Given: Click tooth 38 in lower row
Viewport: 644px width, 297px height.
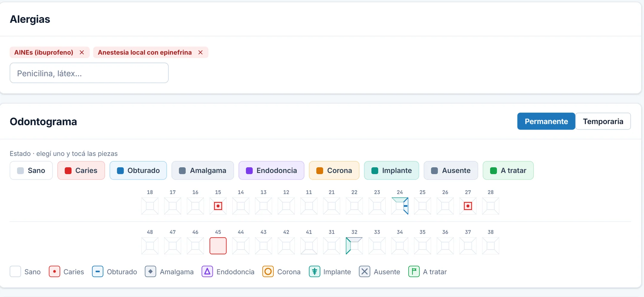Looking at the screenshot, I should tap(490, 246).
